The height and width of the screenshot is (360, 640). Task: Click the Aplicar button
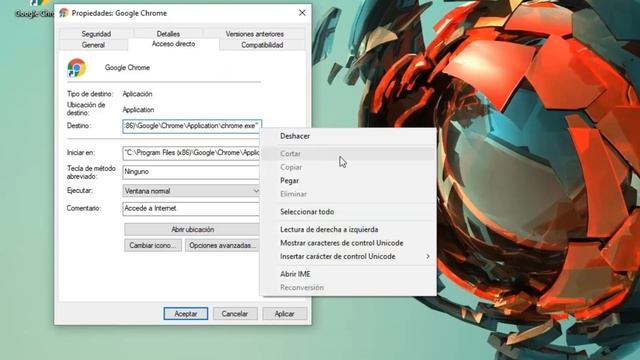tap(284, 313)
